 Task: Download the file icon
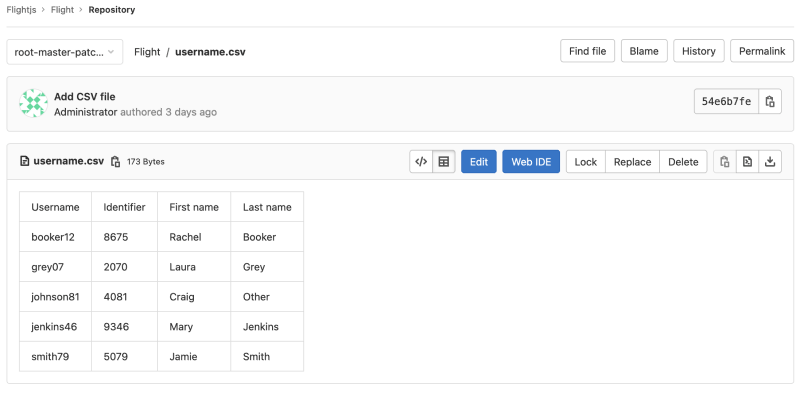pos(770,162)
